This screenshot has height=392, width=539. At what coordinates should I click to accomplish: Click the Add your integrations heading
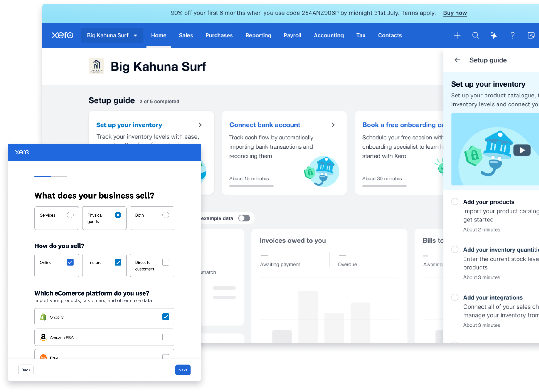pyautogui.click(x=493, y=297)
